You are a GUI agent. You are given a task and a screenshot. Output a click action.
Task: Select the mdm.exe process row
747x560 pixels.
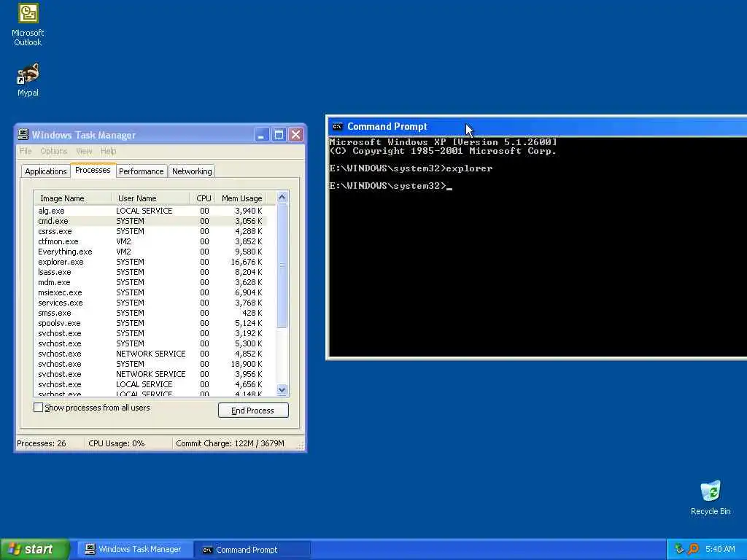[150, 282]
